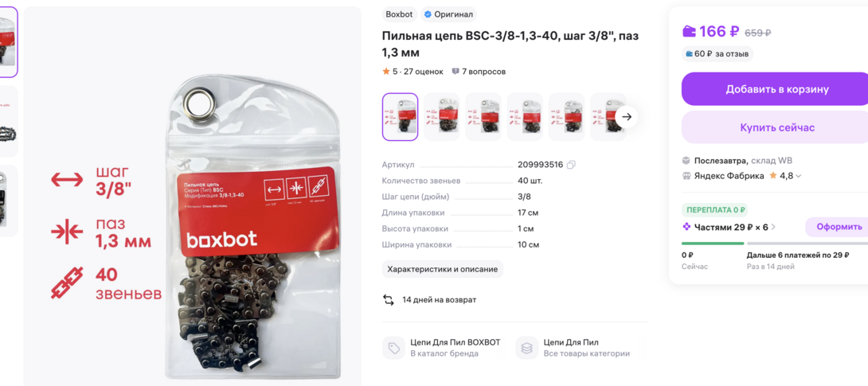Click the wallet icon beside 166 ₽ price
The height and width of the screenshot is (386, 868).
689,32
